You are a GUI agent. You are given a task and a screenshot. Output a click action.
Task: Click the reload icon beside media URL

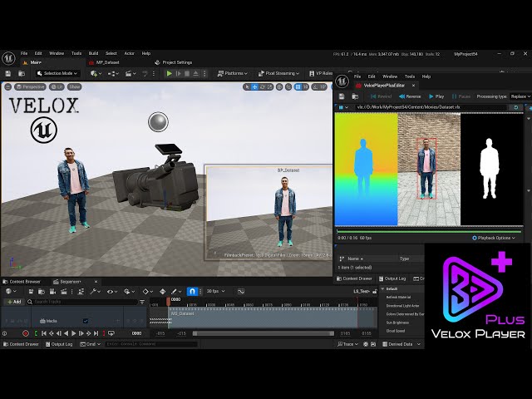click(x=515, y=107)
